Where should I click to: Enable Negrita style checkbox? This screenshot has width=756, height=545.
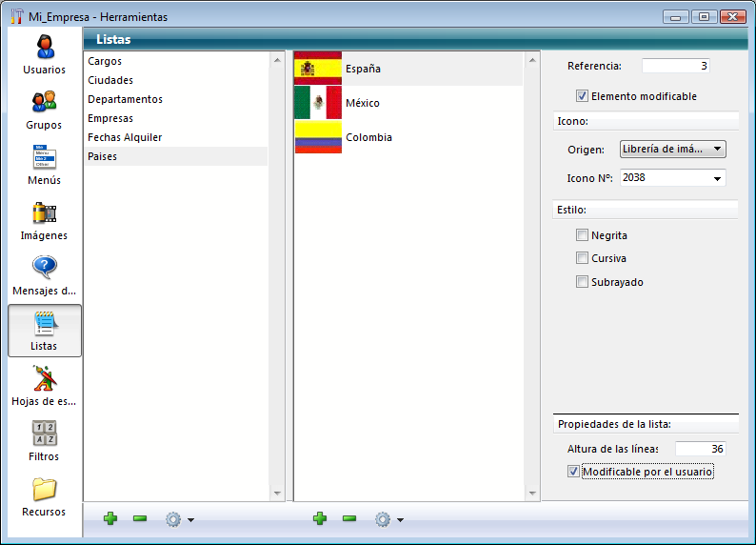pyautogui.click(x=582, y=235)
